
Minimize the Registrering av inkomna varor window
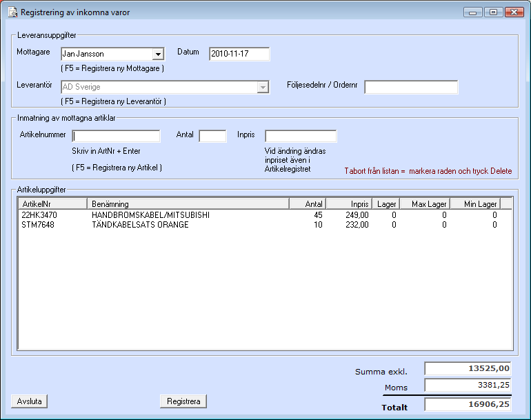[473, 12]
